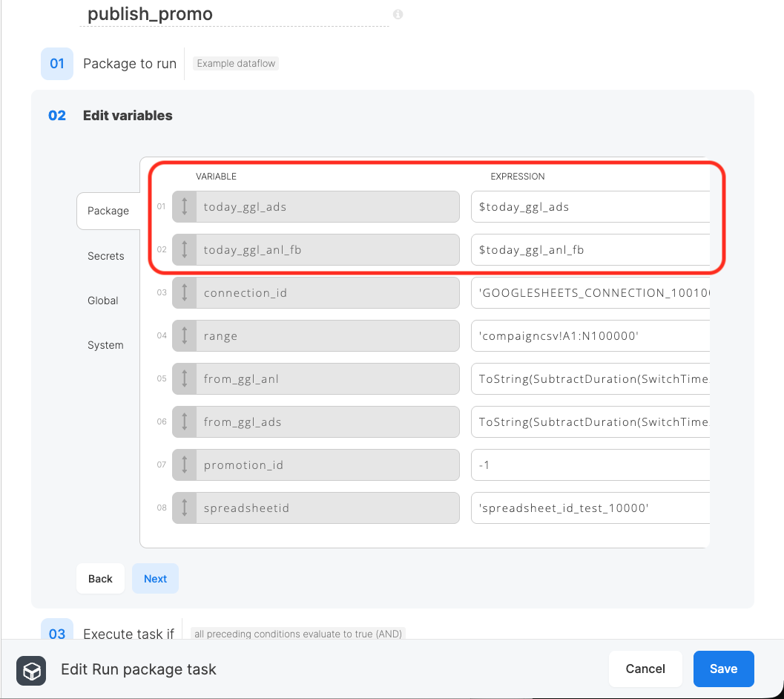Click the reorder handle for from_ggl_anl

185,378
